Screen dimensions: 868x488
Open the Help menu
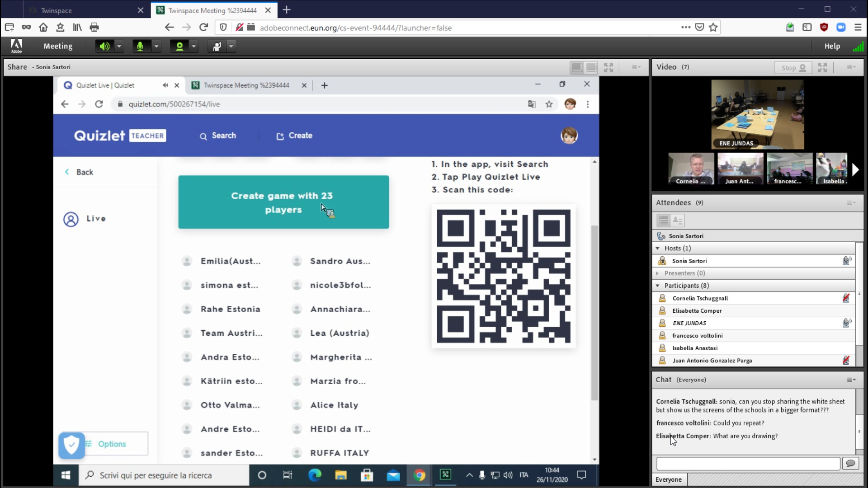pos(832,46)
